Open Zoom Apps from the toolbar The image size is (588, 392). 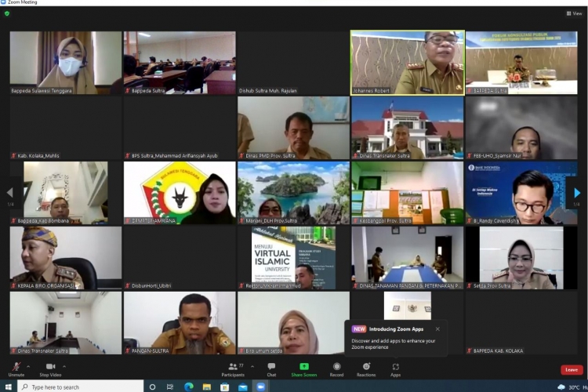coord(395,367)
